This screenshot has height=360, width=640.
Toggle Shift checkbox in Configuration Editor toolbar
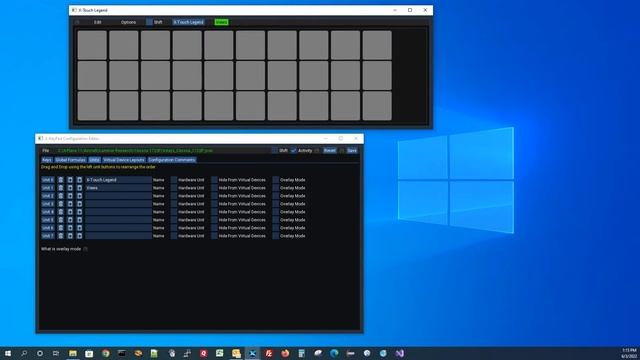coord(274,151)
